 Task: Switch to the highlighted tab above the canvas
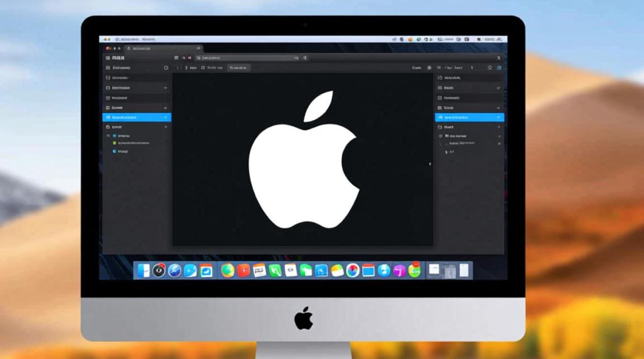tap(239, 68)
